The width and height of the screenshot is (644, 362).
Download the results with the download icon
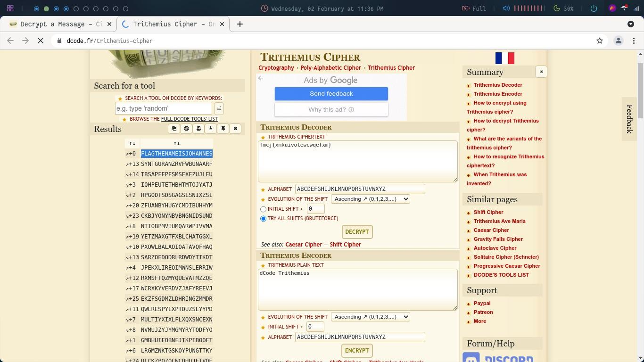click(211, 129)
